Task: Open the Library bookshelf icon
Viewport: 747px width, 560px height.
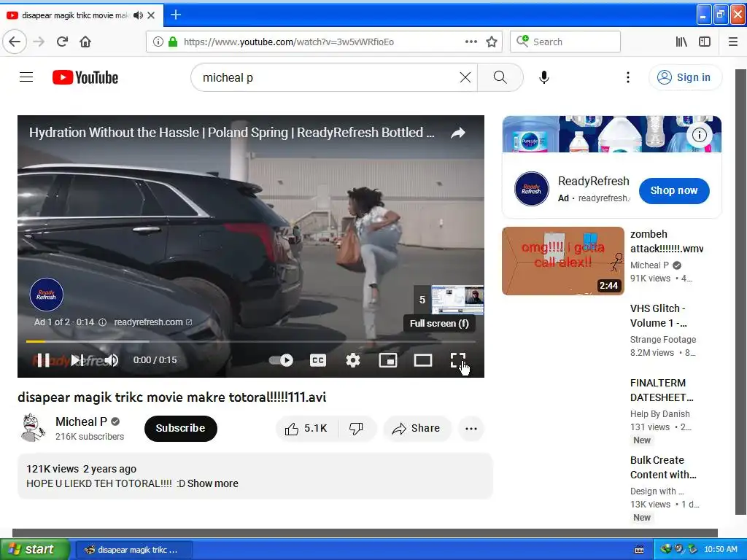Action: [681, 42]
